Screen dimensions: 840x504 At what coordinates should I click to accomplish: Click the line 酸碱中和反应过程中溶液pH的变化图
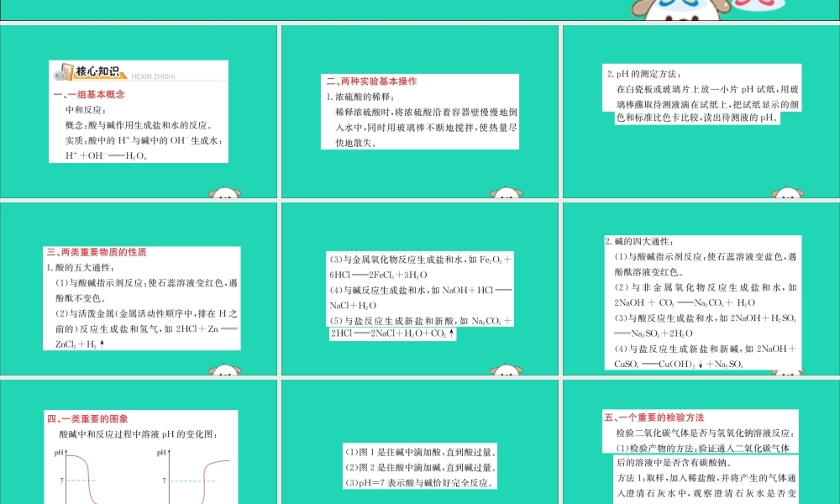coord(139,434)
